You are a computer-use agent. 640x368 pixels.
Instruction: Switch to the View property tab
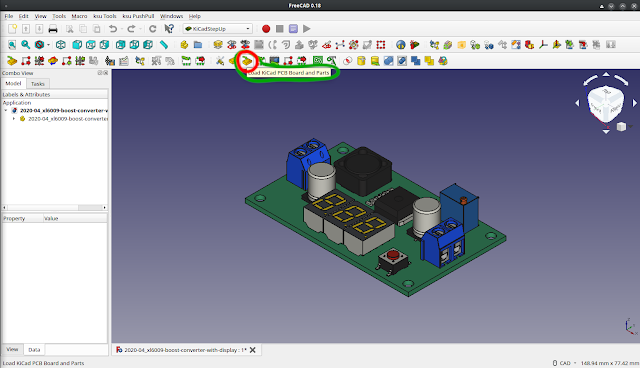(x=12, y=349)
